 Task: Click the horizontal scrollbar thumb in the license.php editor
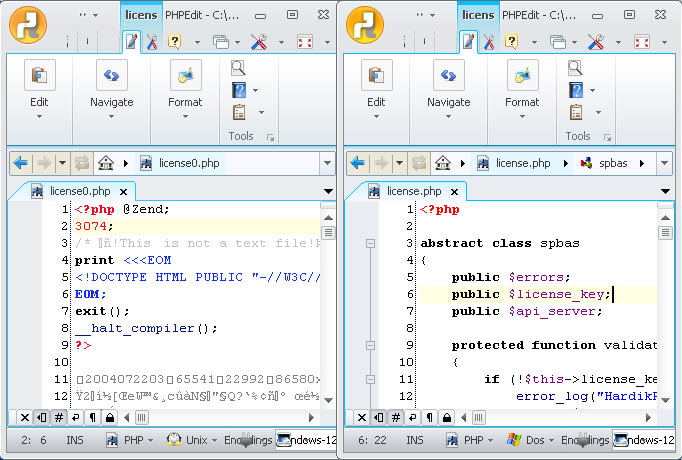coord(478,418)
